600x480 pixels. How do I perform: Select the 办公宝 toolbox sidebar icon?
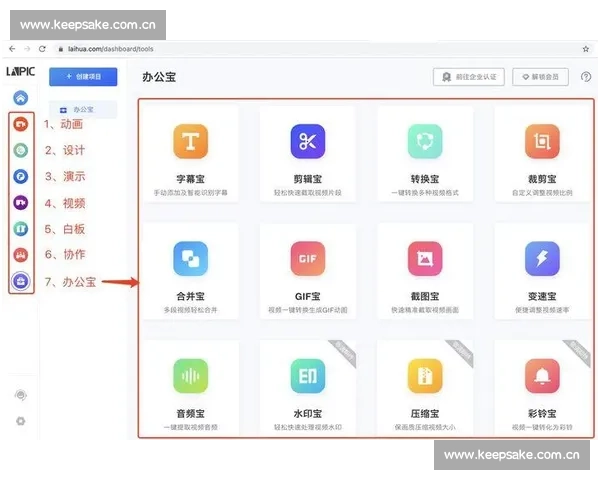pyautogui.click(x=21, y=281)
